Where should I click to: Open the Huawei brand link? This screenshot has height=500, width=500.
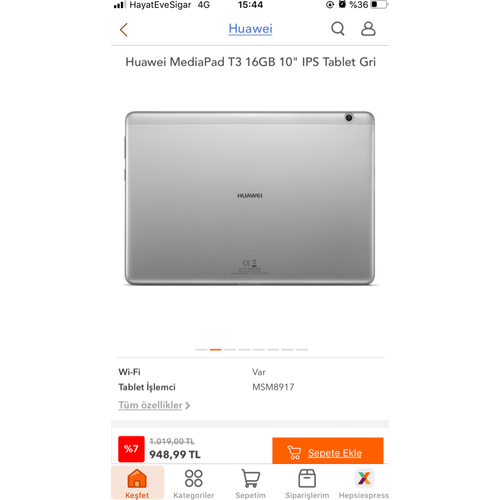tap(250, 29)
